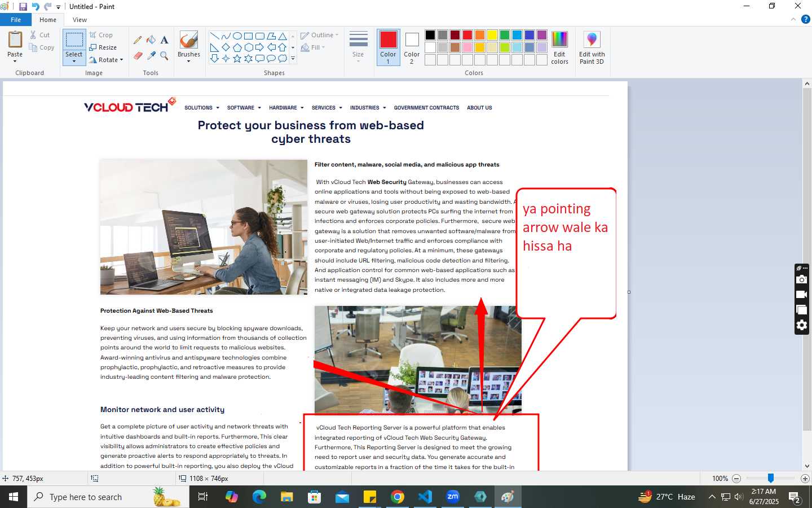Open Google Chrome from taskbar
This screenshot has width=812, height=508.
398,497
